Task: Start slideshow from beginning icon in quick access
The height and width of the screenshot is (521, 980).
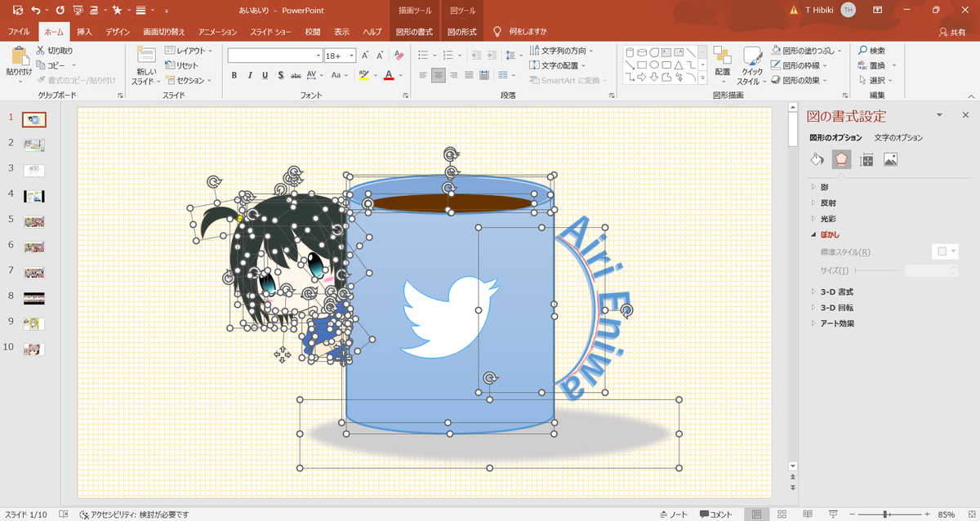Action: (x=78, y=10)
